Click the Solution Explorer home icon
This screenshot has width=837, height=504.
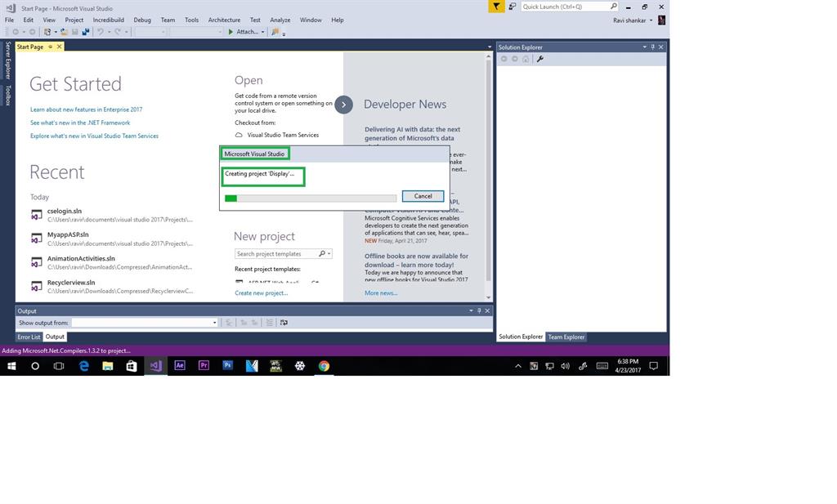tap(526, 59)
